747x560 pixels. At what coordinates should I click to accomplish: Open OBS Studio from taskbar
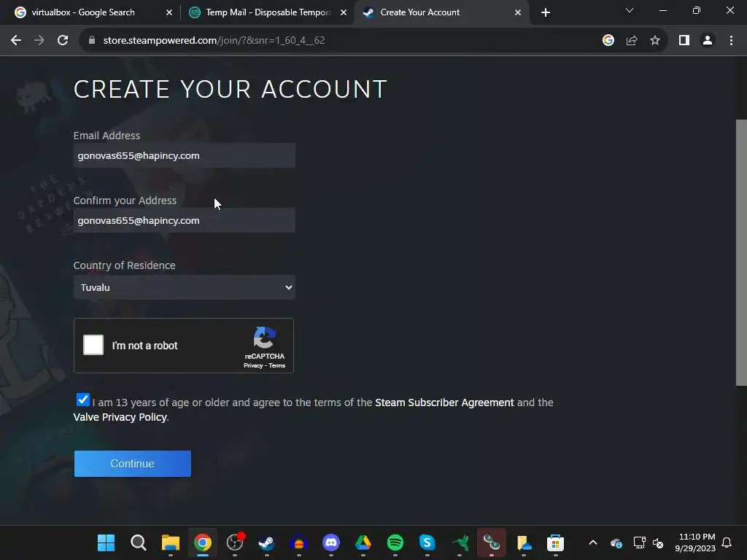[x=235, y=542]
